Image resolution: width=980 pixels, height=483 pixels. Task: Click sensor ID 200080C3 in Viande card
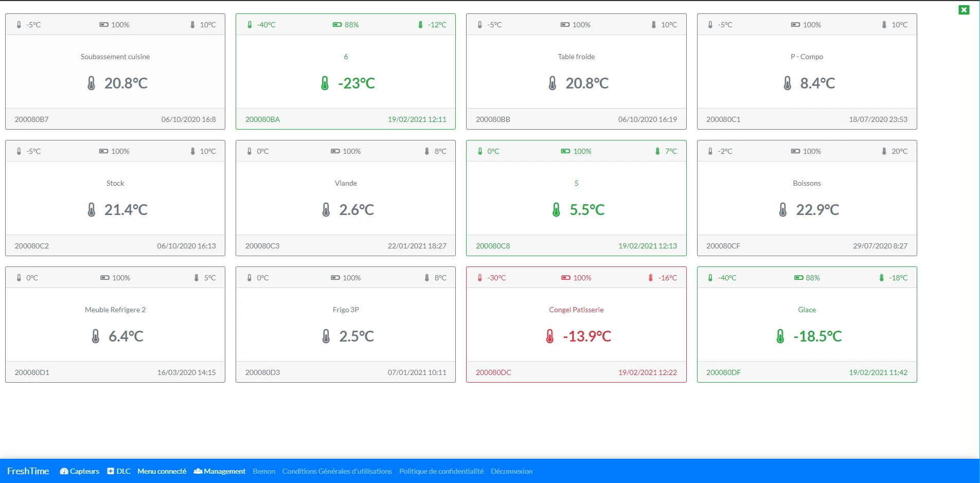(x=262, y=246)
